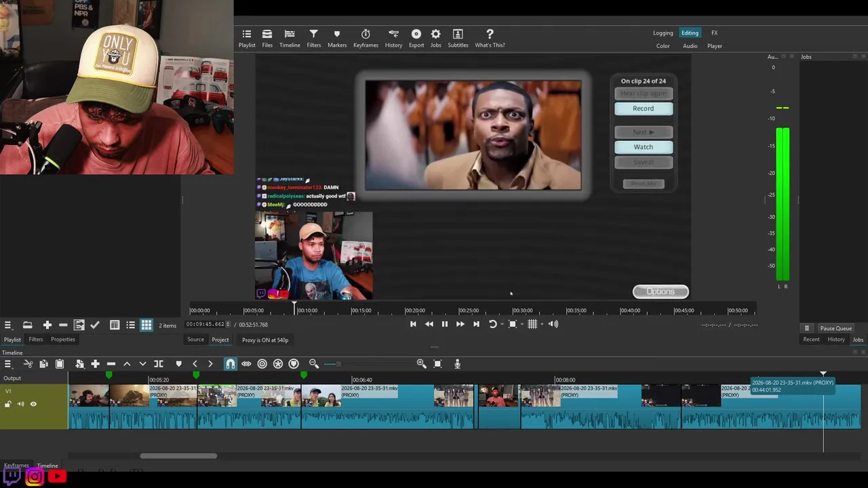Jump to the previous marker in the timeline

195,364
